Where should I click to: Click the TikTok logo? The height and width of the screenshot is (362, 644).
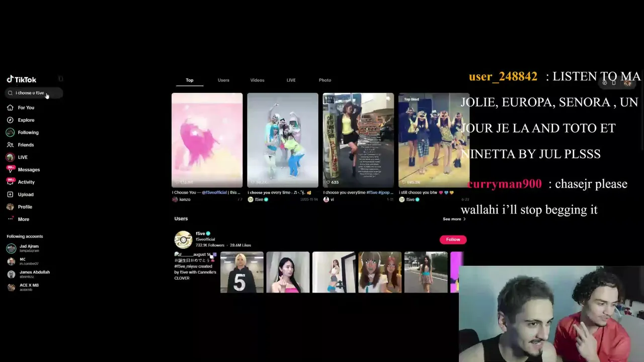[x=22, y=79]
